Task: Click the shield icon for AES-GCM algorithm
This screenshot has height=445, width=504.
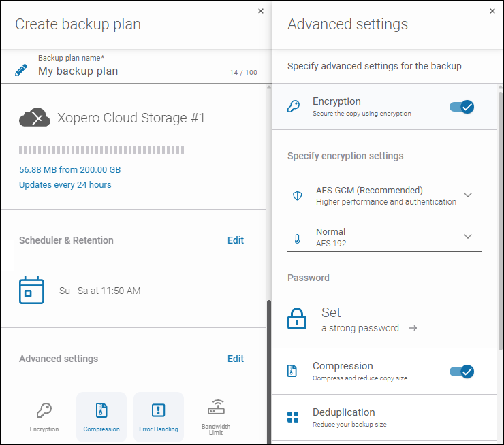Action: pyautogui.click(x=298, y=195)
